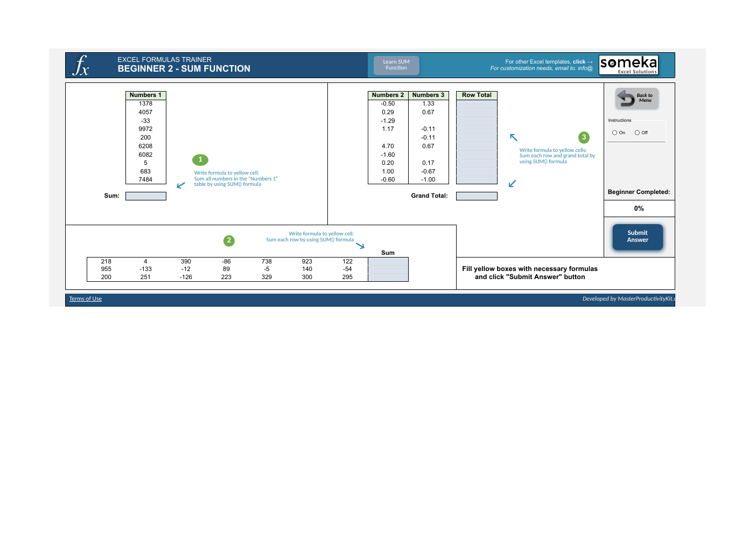Select the value -133 in the row table
The image size is (756, 535).
(x=146, y=269)
